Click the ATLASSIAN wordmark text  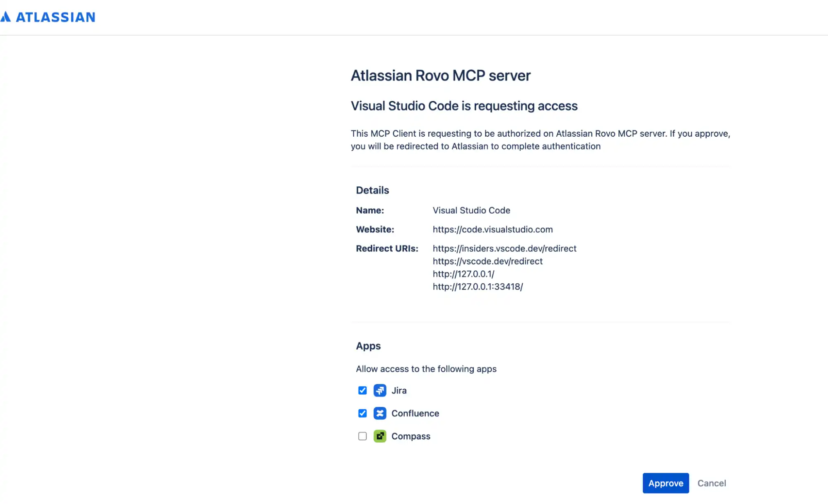(56, 17)
